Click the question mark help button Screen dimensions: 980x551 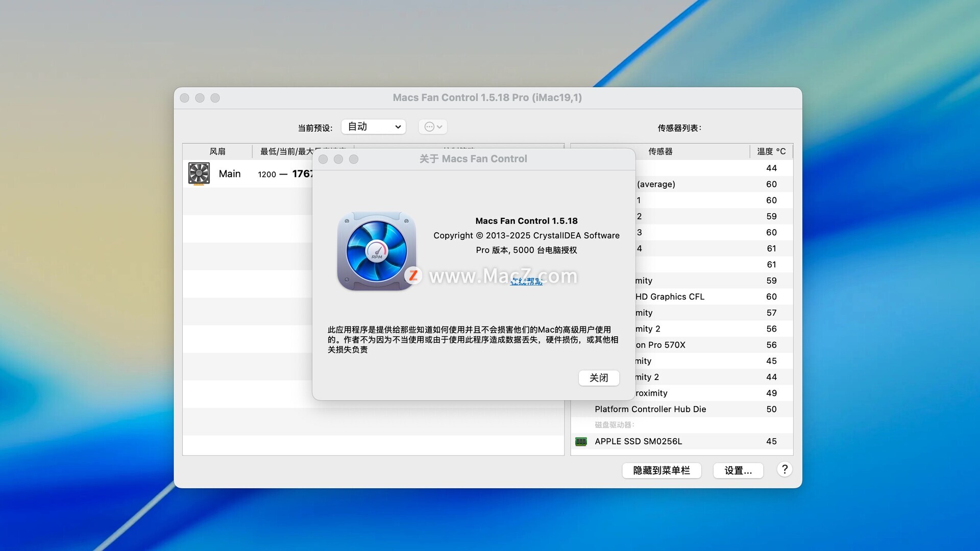pos(785,469)
